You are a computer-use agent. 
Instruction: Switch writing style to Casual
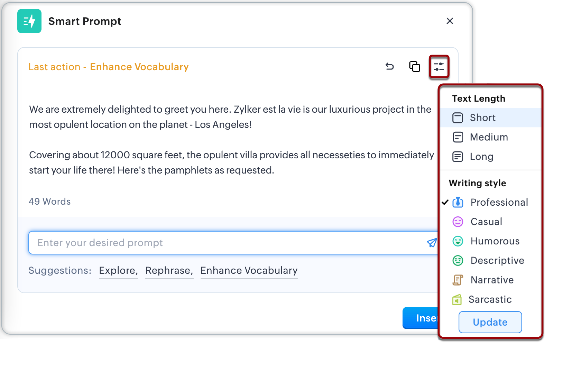click(x=490, y=222)
